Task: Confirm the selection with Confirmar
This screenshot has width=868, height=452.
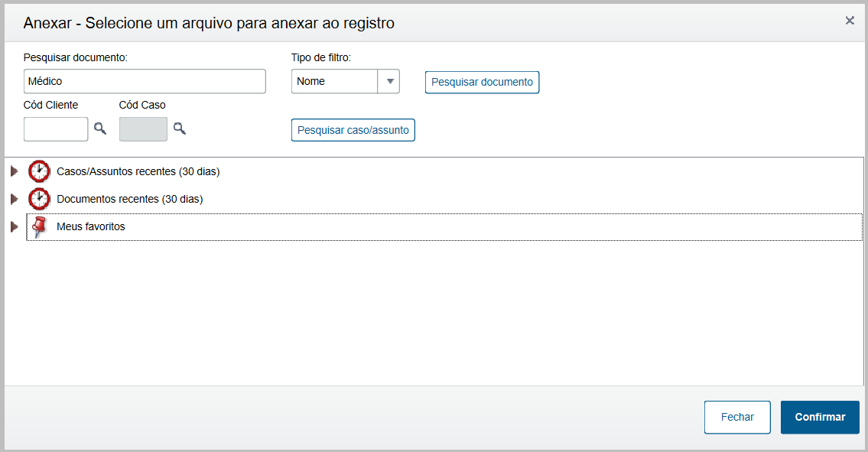Action: pyautogui.click(x=820, y=417)
